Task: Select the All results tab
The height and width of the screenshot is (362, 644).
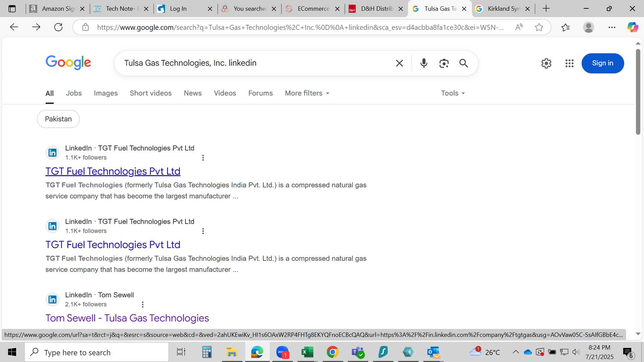Action: coord(49,93)
